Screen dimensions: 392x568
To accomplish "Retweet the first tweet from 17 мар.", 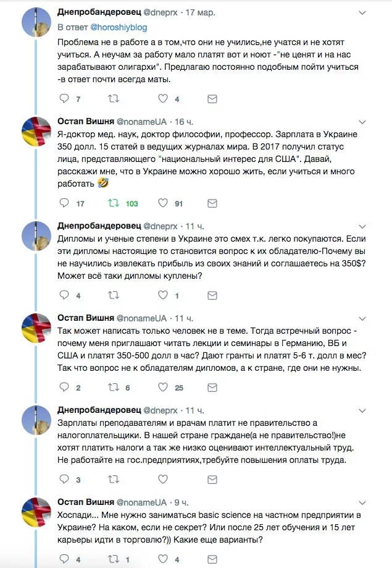I will click(114, 99).
